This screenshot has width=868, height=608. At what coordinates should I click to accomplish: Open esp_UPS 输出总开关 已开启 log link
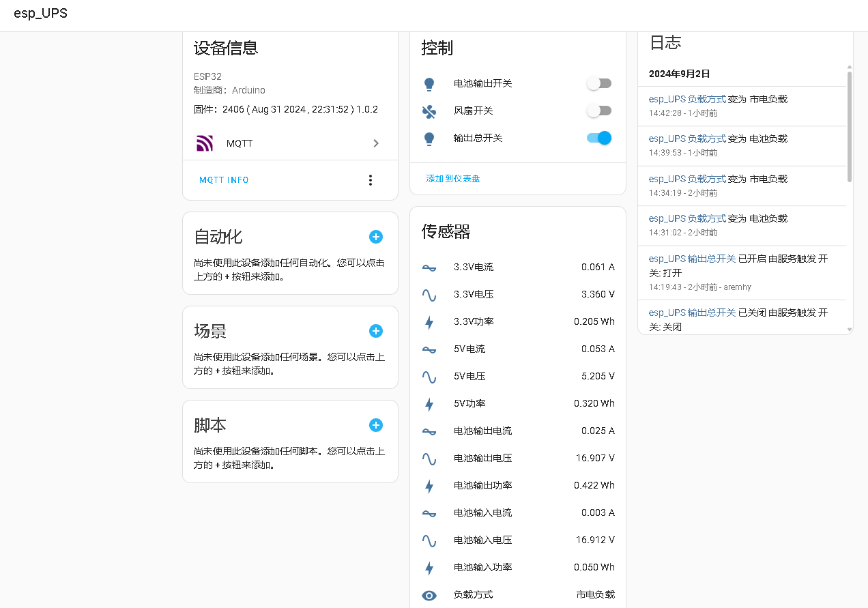coord(692,259)
